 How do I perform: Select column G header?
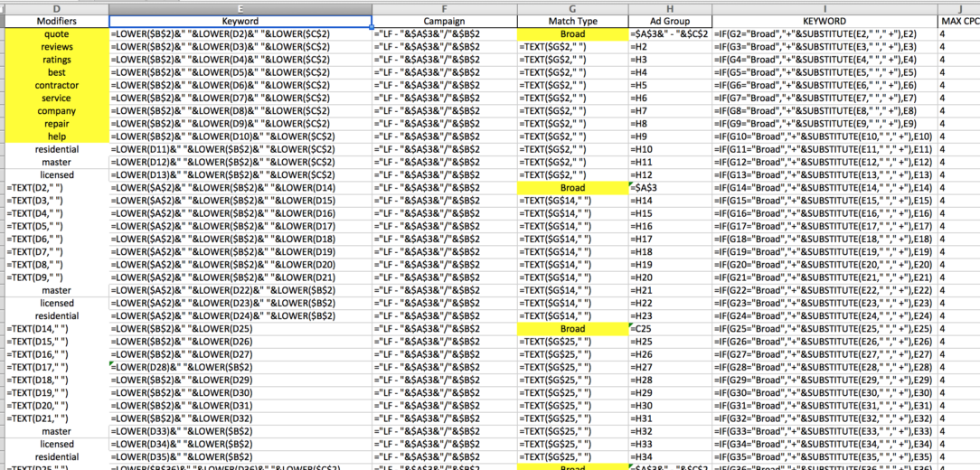pos(572,8)
